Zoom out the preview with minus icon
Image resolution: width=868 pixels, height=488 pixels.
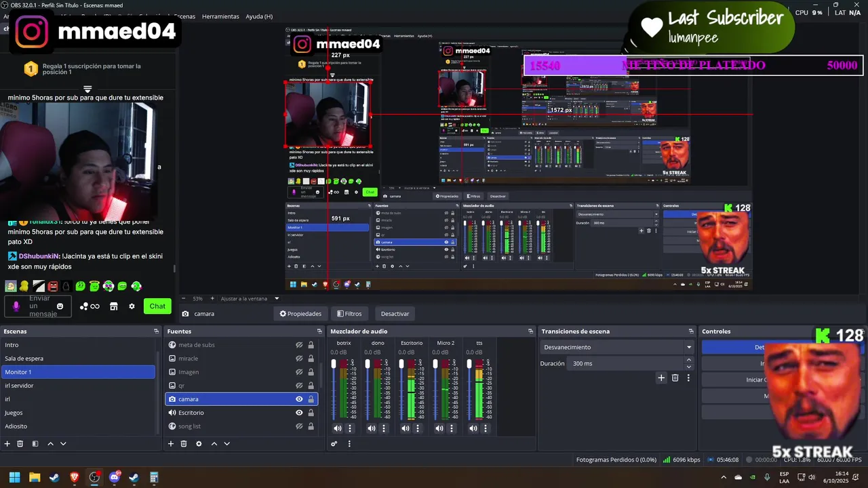[x=184, y=298]
